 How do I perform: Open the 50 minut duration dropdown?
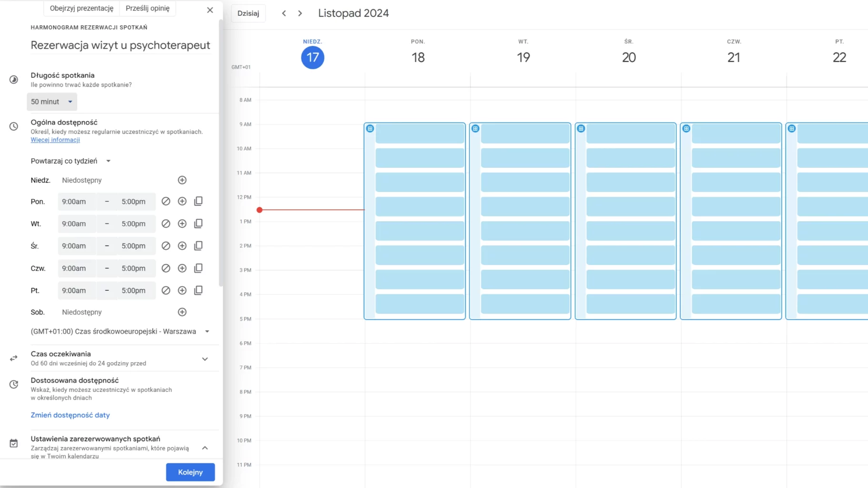tap(51, 102)
